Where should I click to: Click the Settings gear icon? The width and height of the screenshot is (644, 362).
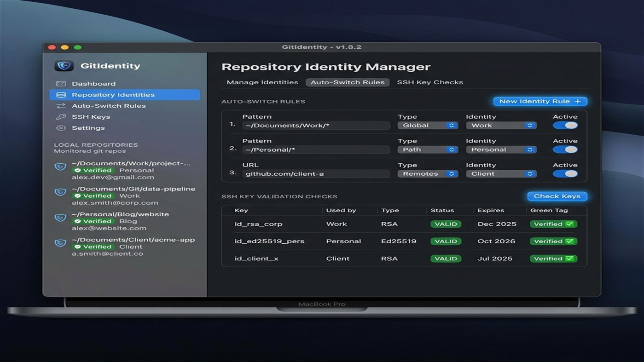coord(61,128)
